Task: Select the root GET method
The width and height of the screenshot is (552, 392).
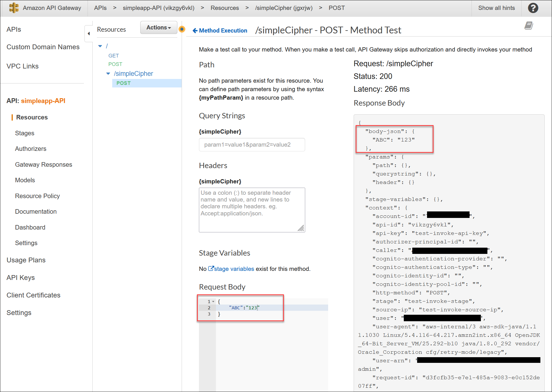Action: (113, 56)
